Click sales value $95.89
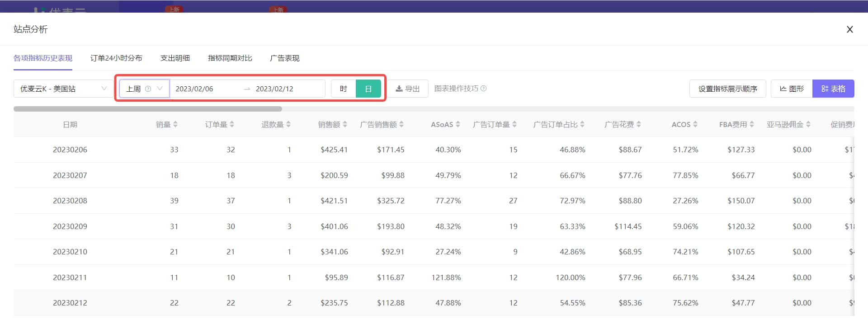This screenshot has width=868, height=324. point(336,277)
